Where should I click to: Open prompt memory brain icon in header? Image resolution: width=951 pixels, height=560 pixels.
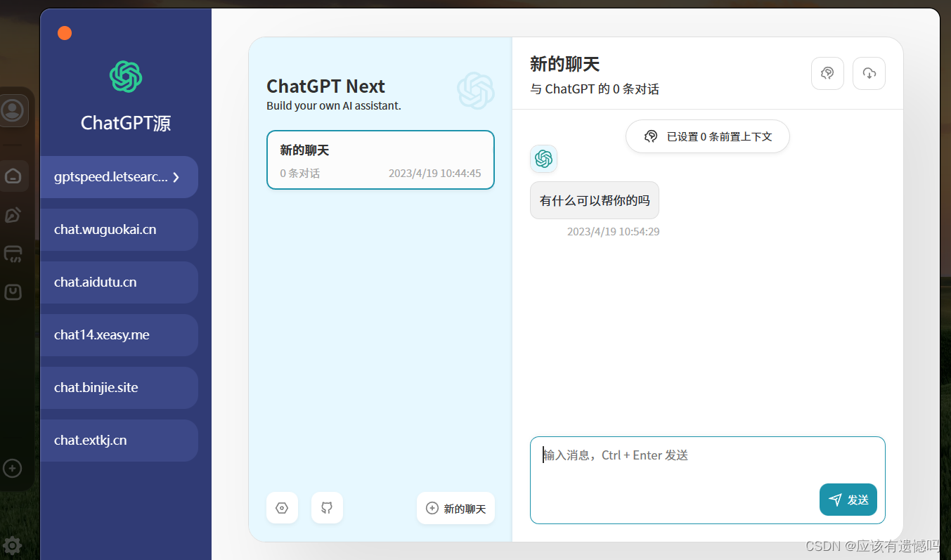(827, 73)
